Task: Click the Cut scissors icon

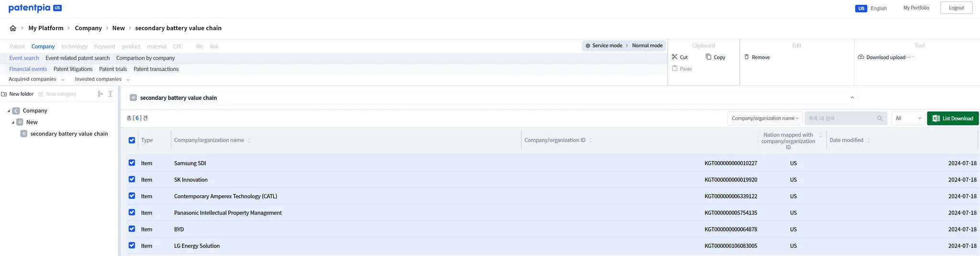Action: (x=675, y=57)
